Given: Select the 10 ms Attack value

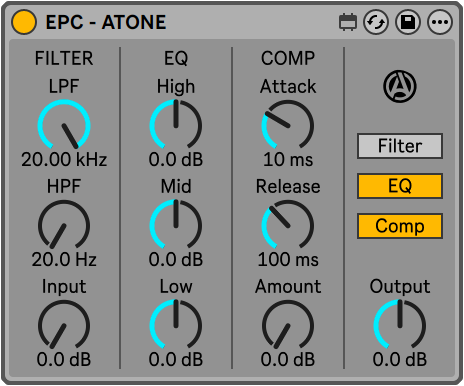Looking at the screenshot, I should (x=288, y=159).
